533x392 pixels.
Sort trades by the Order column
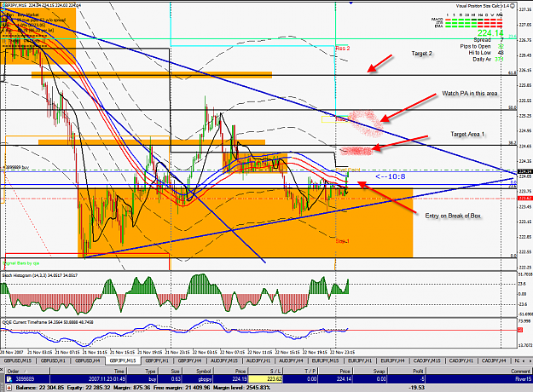point(27,372)
